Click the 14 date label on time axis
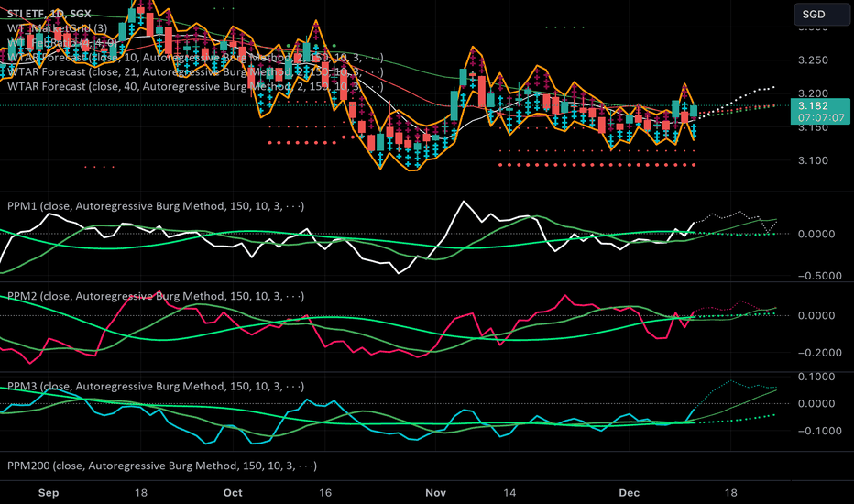 509,493
